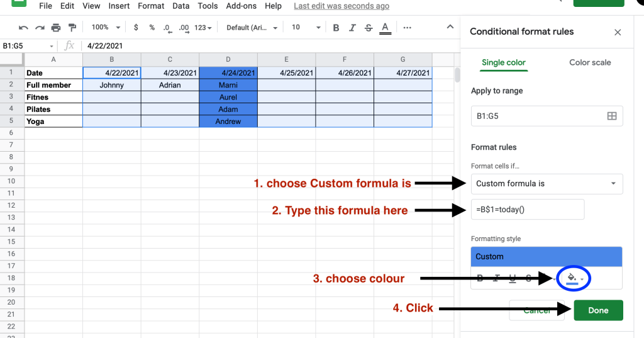Click the formula bar showing 4/22/2021
The height and width of the screenshot is (338, 644).
click(x=271, y=46)
